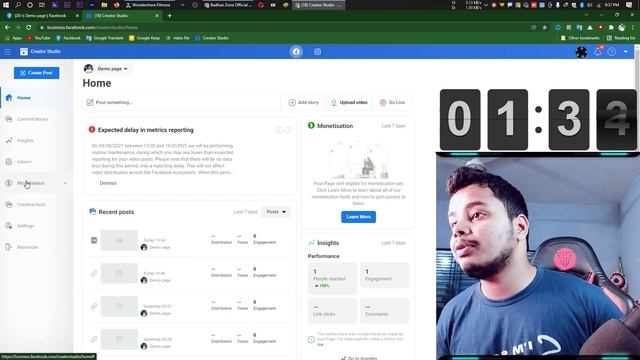Click the Go to Insights link
Image resolution: width=640 pixels, height=360 pixels.
tap(359, 358)
